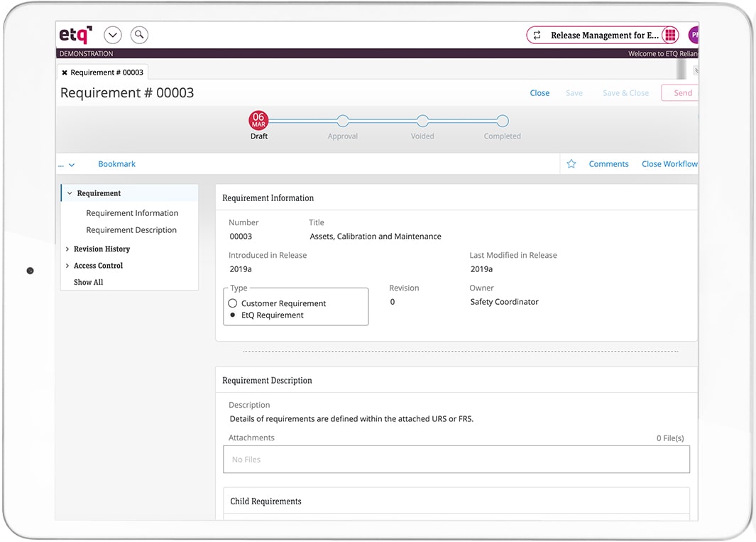756x542 pixels.
Task: Click the star favorite icon
Action: (571, 164)
